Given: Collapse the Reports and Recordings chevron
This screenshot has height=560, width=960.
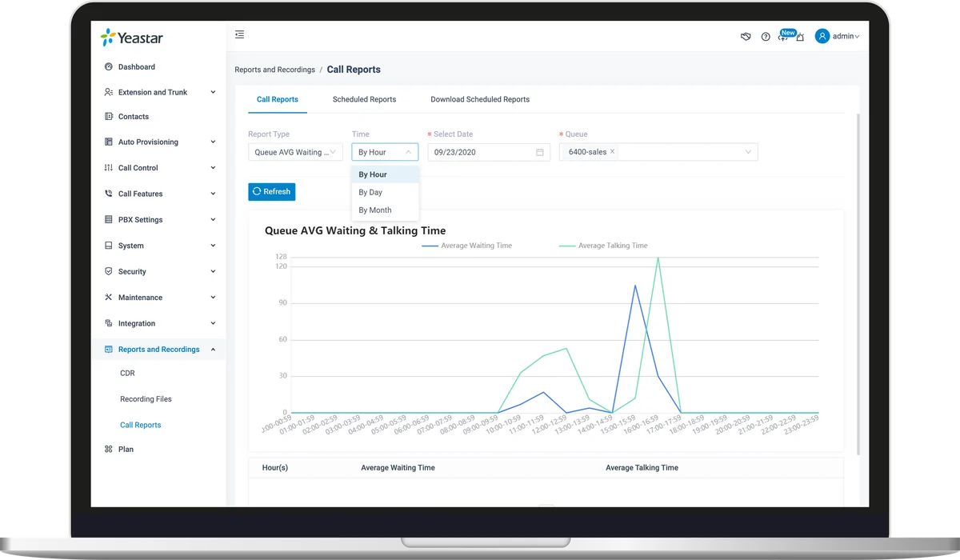Looking at the screenshot, I should [213, 349].
